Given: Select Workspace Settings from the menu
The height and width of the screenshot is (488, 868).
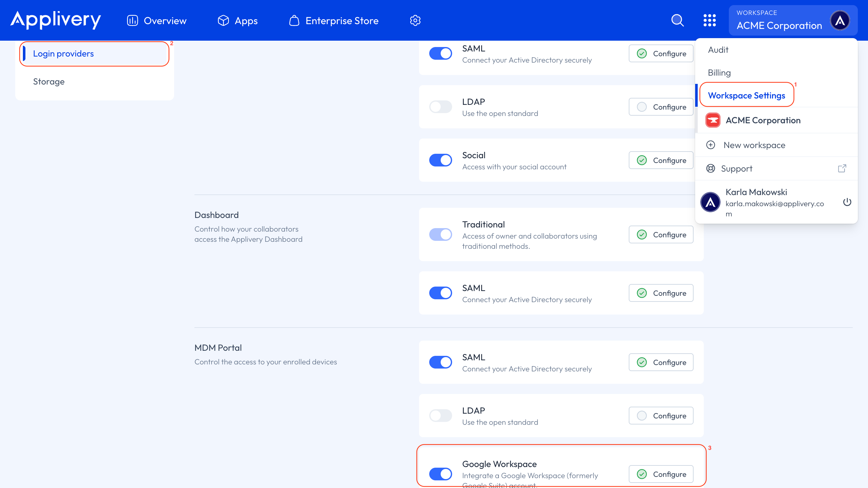Looking at the screenshot, I should click(x=746, y=95).
